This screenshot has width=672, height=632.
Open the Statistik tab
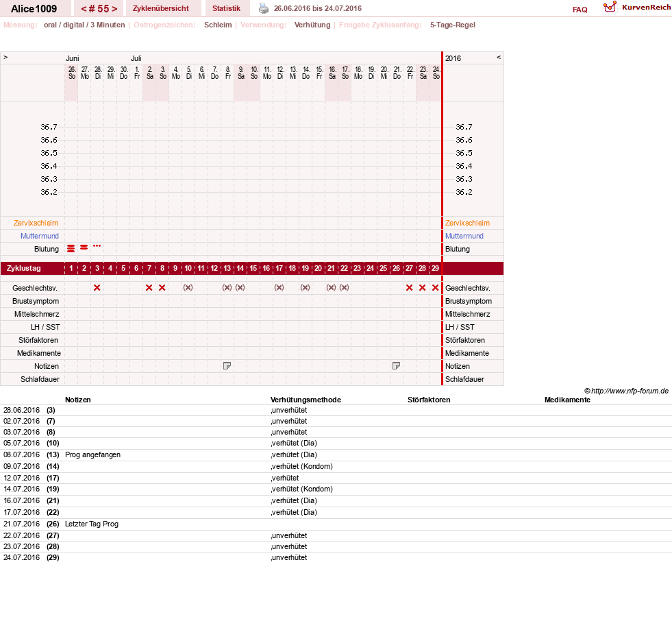pyautogui.click(x=226, y=9)
